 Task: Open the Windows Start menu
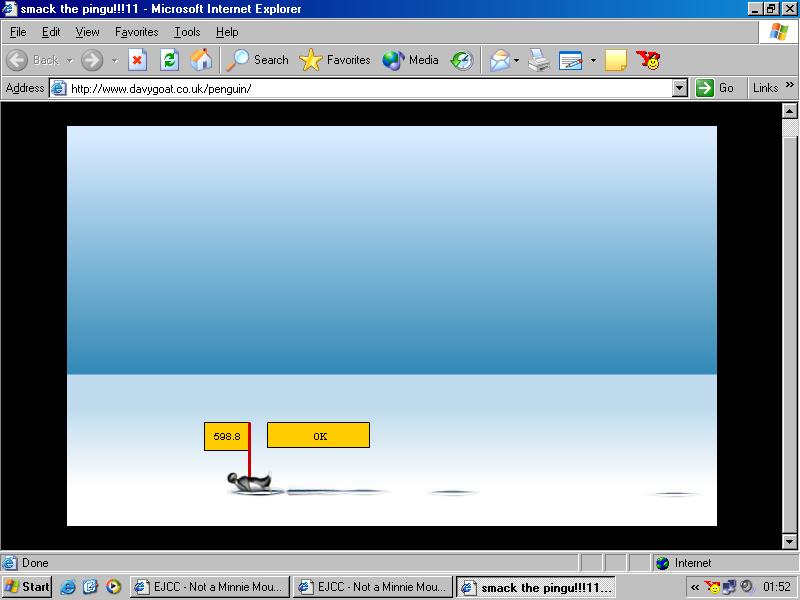click(x=27, y=587)
